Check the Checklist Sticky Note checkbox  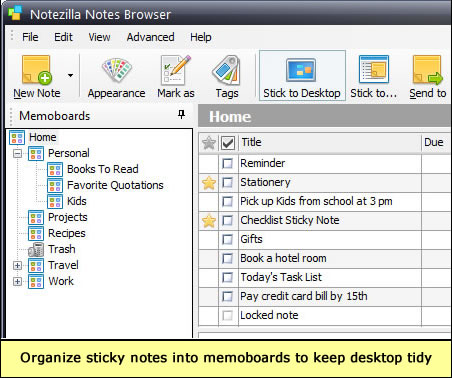click(x=228, y=220)
